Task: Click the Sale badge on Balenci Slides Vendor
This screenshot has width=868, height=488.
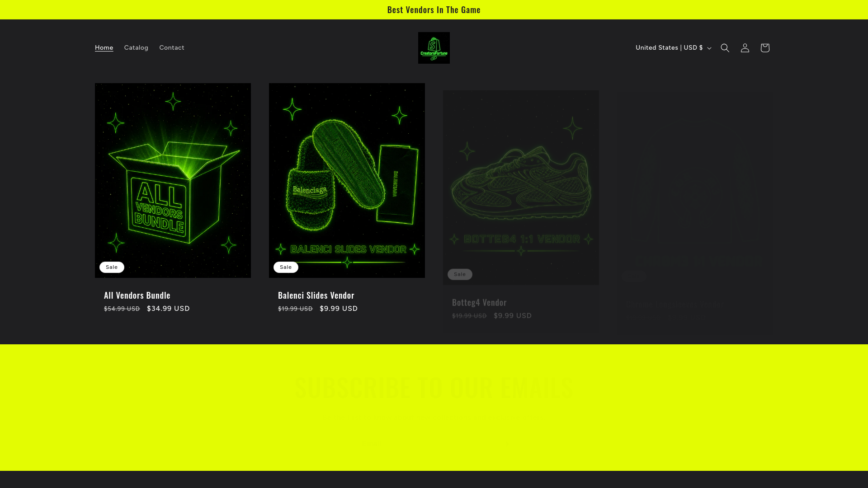Action: pos(286,267)
